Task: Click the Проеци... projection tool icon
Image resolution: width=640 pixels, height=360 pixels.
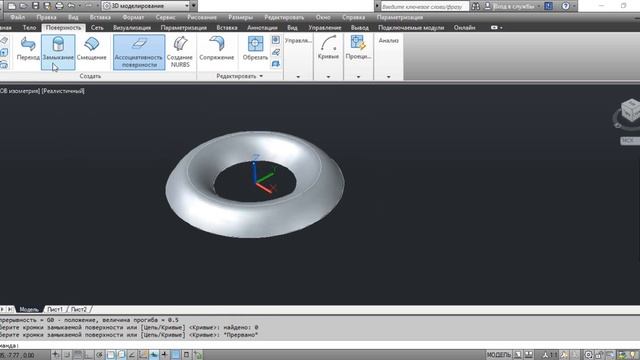Action: [358, 48]
